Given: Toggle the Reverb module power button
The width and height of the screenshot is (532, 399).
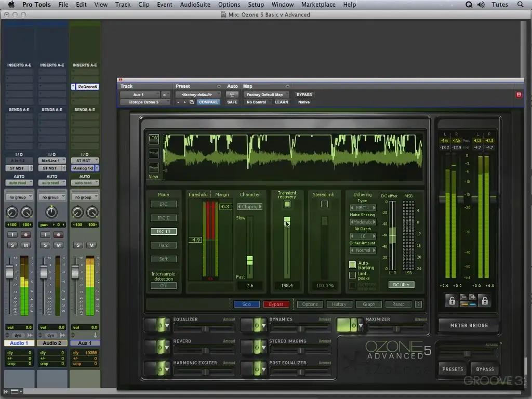Looking at the screenshot, I should point(160,347).
